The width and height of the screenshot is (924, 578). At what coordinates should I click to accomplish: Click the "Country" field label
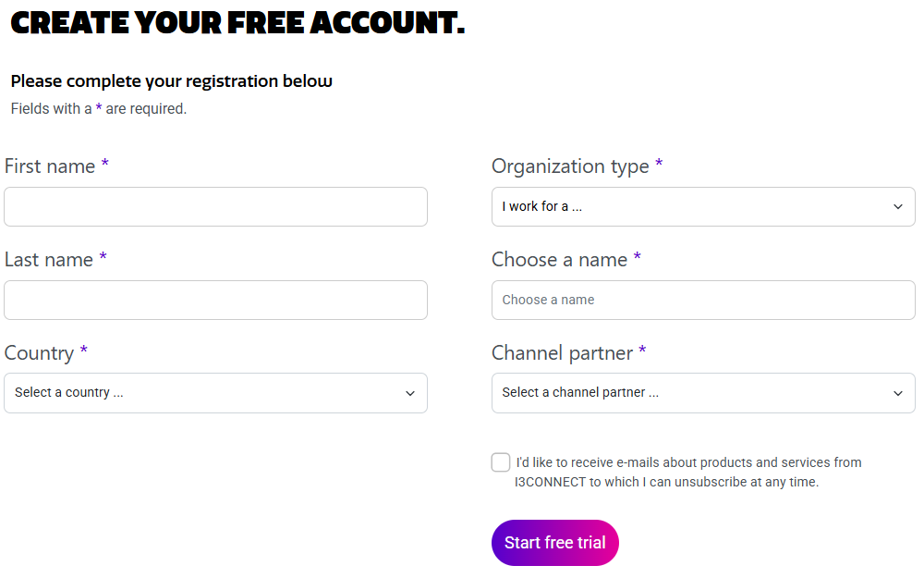(x=39, y=353)
